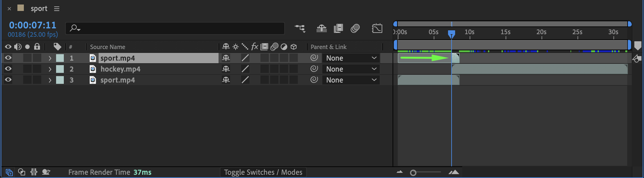
Task: Toggle the In/Out/Duration/Stretch panes button
Action: (34, 172)
